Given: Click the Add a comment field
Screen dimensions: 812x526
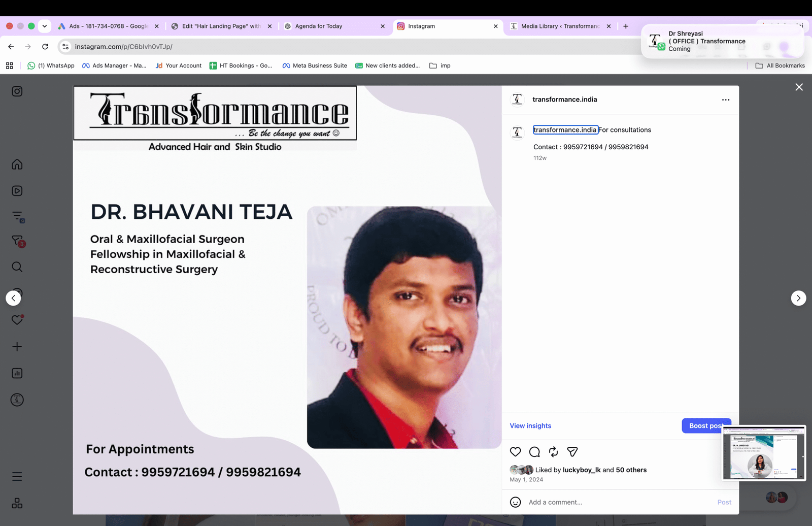Looking at the screenshot, I should [619, 502].
